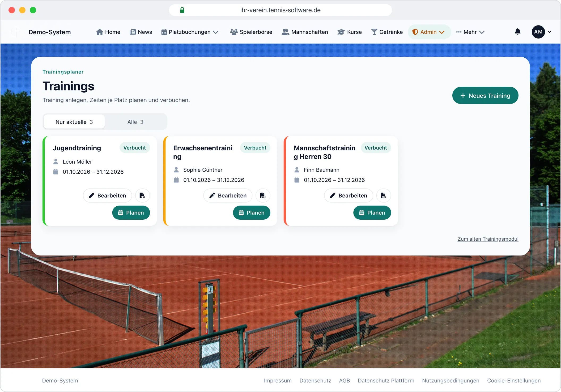Screen dimensions: 561x392
Task: Expand the user account chevron
Action: point(550,32)
